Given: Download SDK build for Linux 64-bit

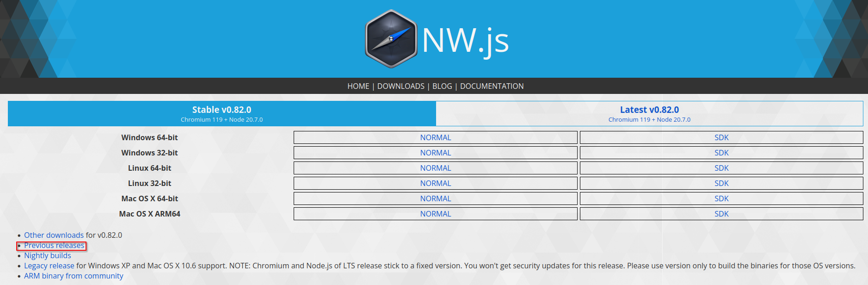Looking at the screenshot, I should 721,168.
